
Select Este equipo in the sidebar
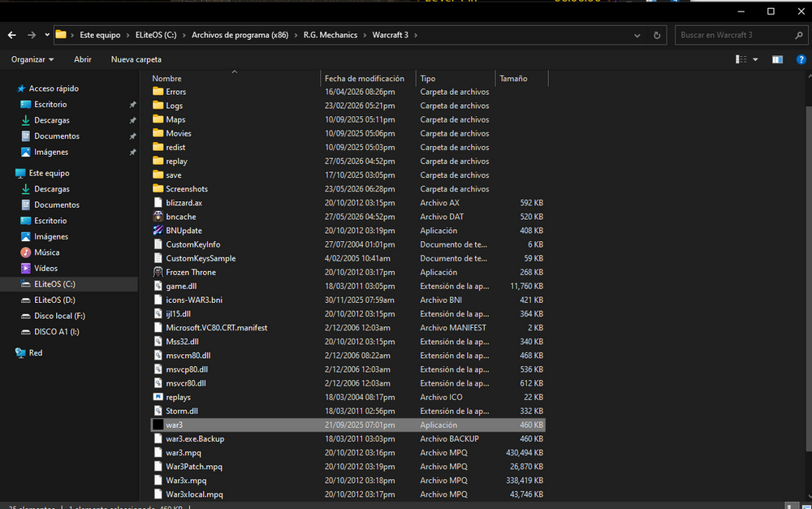[x=49, y=173]
